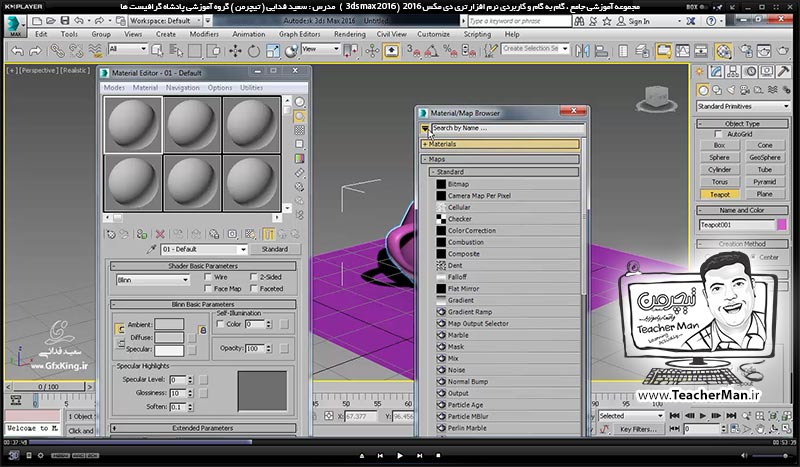The width and height of the screenshot is (800, 467).
Task: Expand the Extended Parameters rollout
Action: 203,428
